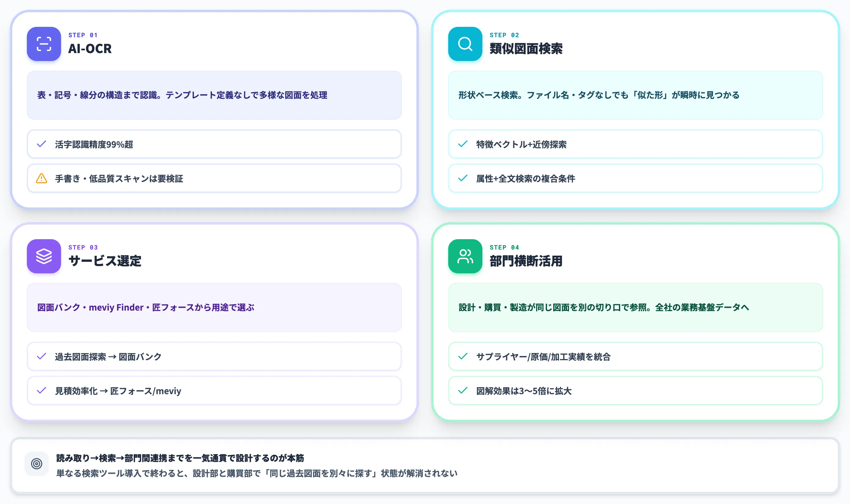
Task: Click the checkmark beside 属性+全文検索の複合条件
Action: point(463,178)
